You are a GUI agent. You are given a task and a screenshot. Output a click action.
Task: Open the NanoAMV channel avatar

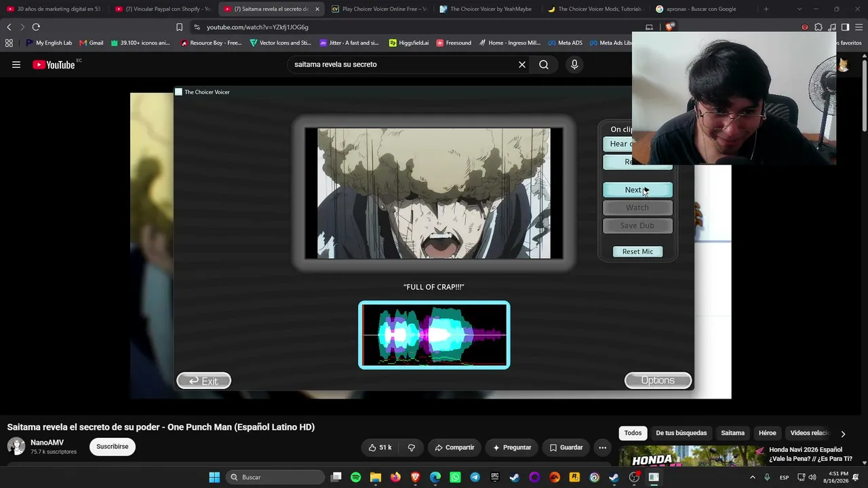point(16,446)
